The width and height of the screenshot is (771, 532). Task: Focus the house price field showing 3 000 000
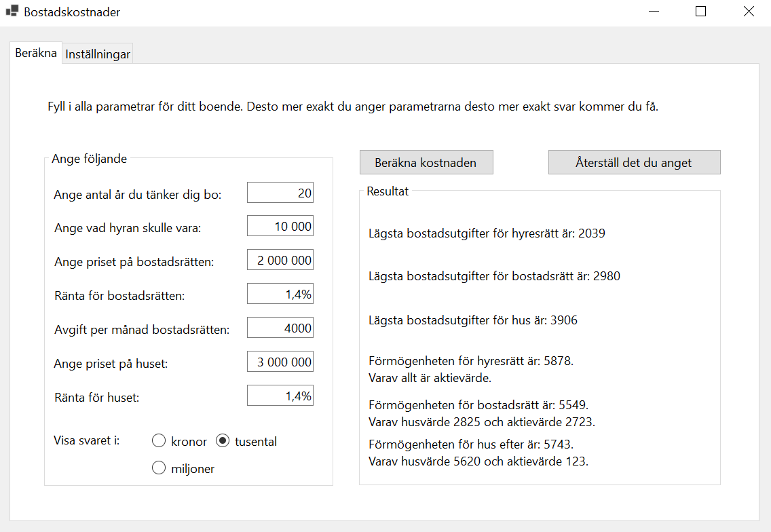click(x=280, y=362)
